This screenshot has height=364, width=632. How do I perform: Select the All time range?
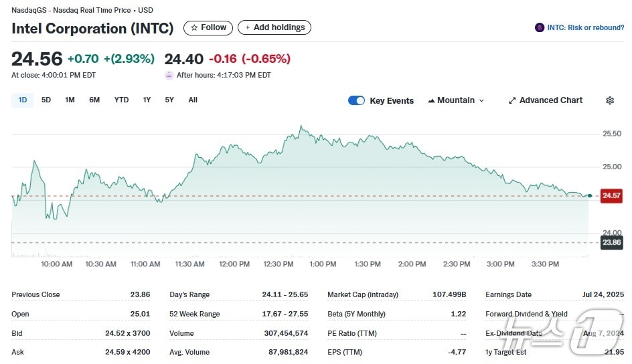click(193, 100)
